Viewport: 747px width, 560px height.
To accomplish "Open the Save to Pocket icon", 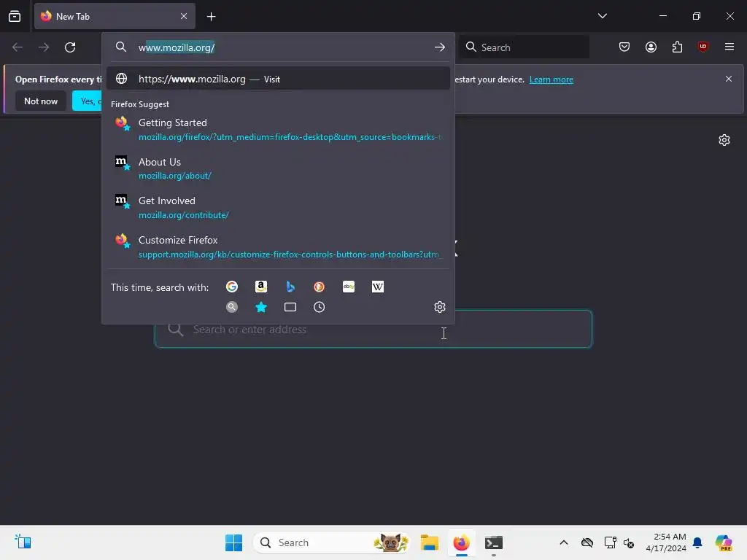I will pos(624,47).
